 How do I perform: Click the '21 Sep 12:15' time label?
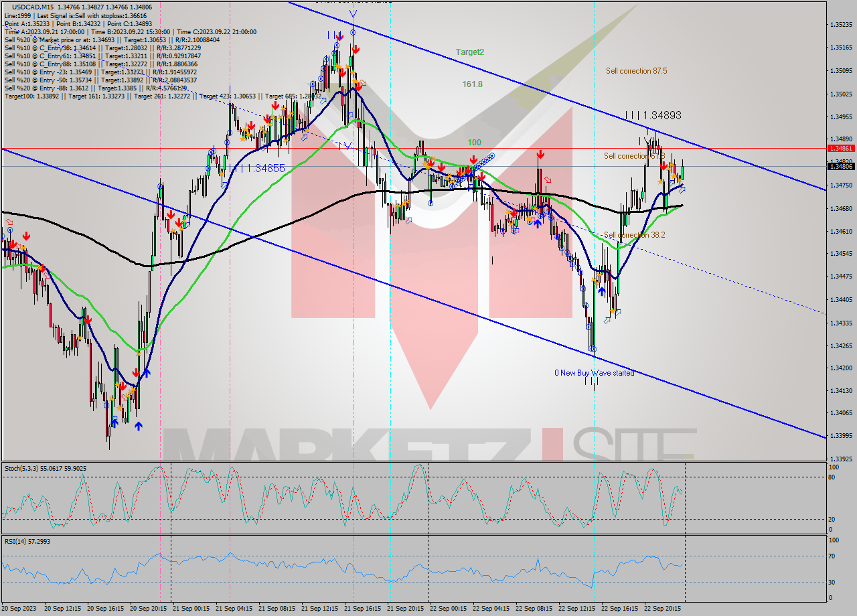[x=320, y=609]
